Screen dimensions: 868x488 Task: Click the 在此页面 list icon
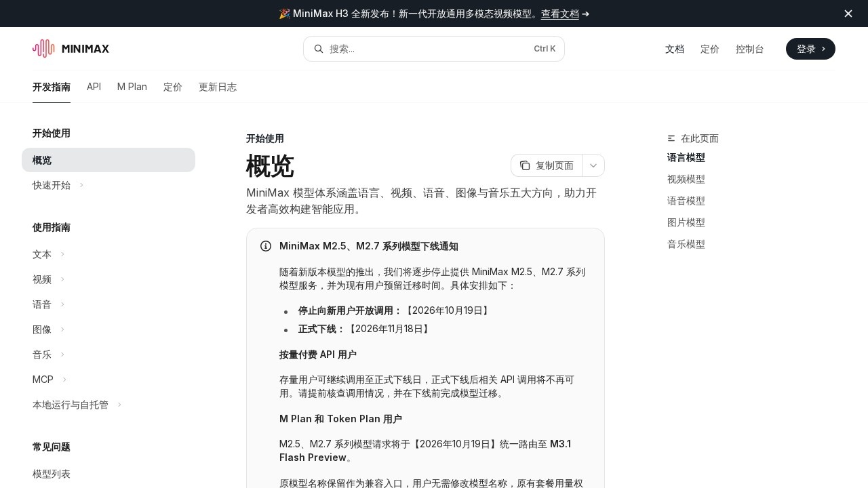671,138
